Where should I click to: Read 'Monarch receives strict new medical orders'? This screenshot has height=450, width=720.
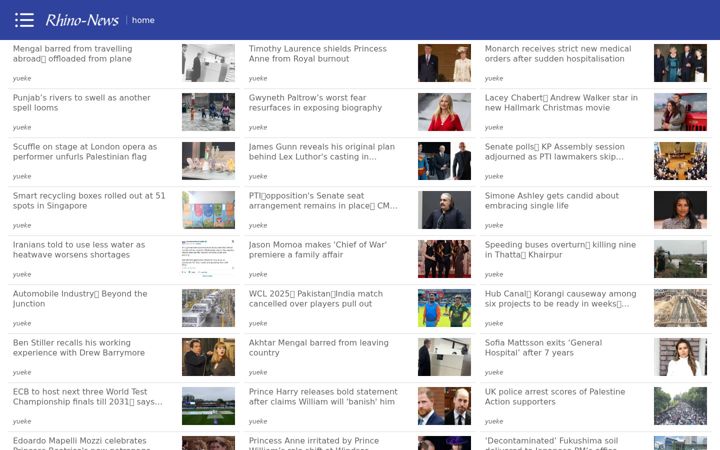pos(558,54)
